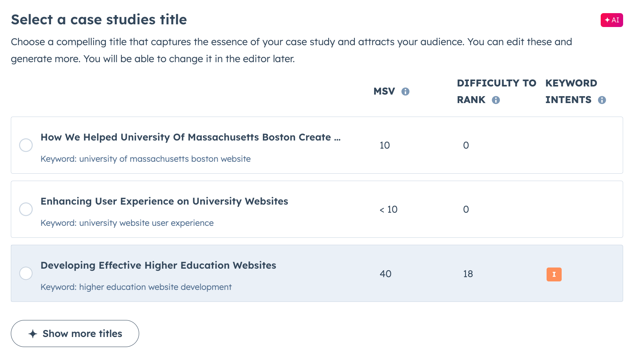
Task: Click the title Enhancing User Experience on University Websites
Action: coord(164,201)
